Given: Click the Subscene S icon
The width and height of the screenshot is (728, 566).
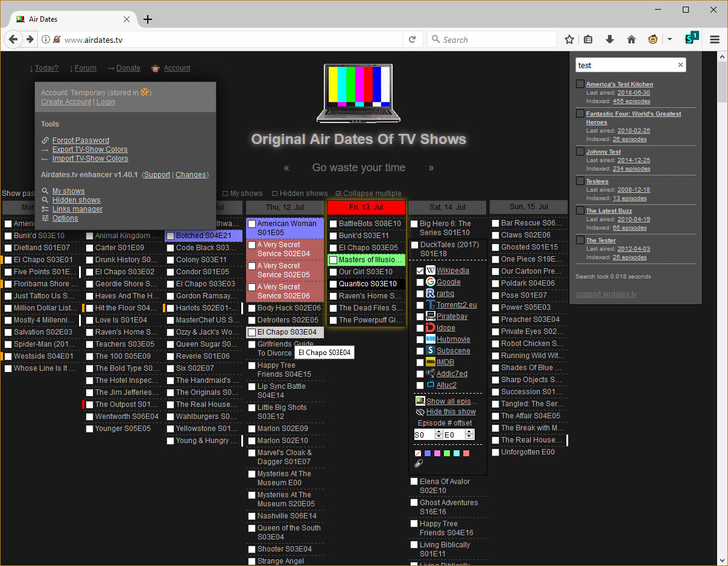Looking at the screenshot, I should (x=431, y=351).
